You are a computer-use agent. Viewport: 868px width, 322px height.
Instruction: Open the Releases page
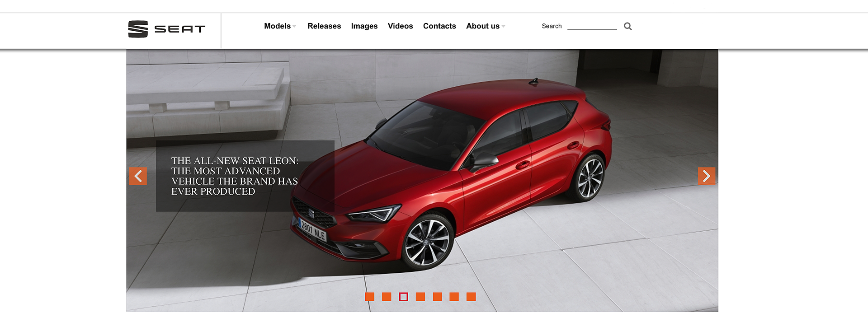coord(324,26)
